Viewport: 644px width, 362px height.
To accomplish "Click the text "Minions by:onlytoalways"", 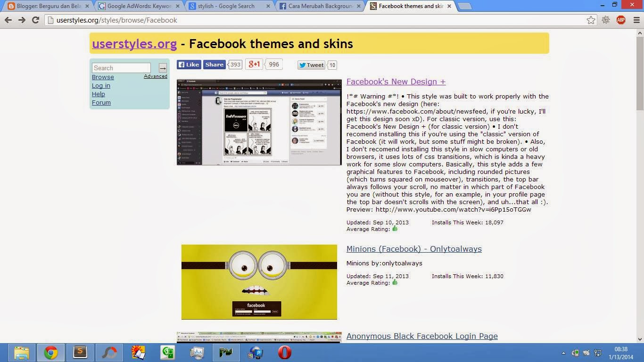I will pyautogui.click(x=384, y=263).
